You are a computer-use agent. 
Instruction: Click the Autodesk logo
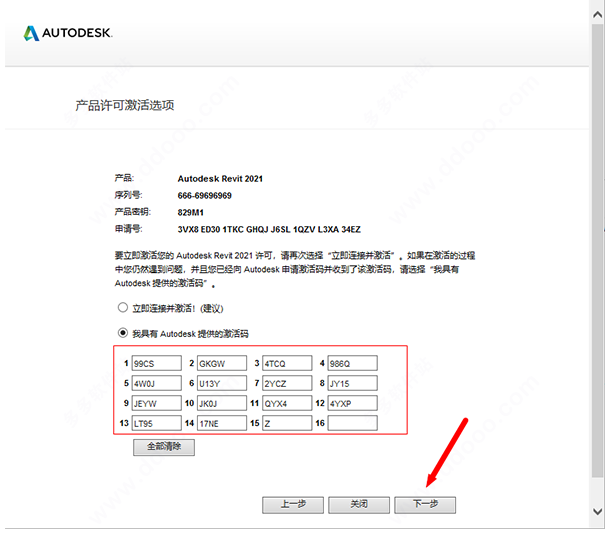coord(68,33)
